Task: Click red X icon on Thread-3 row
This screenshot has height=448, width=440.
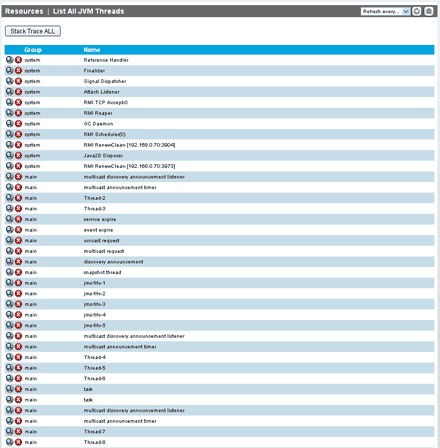Action: tap(18, 209)
